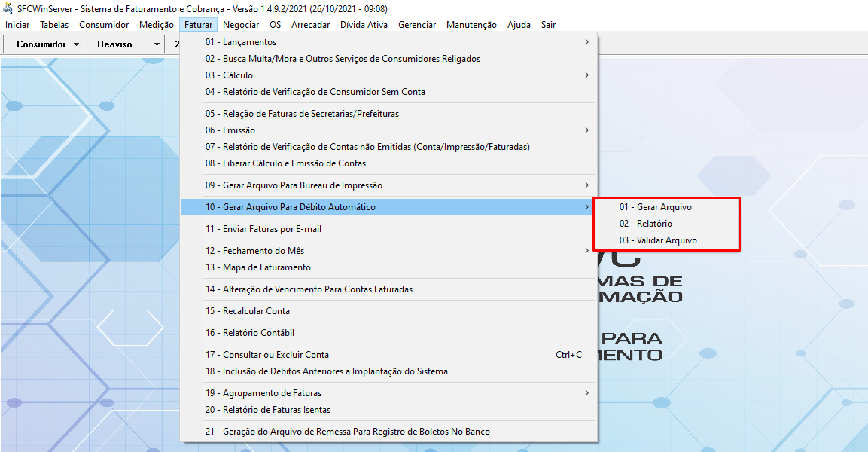Image resolution: width=868 pixels, height=452 pixels.
Task: Open 13 - Mapa de Faturamento
Action: 257,267
